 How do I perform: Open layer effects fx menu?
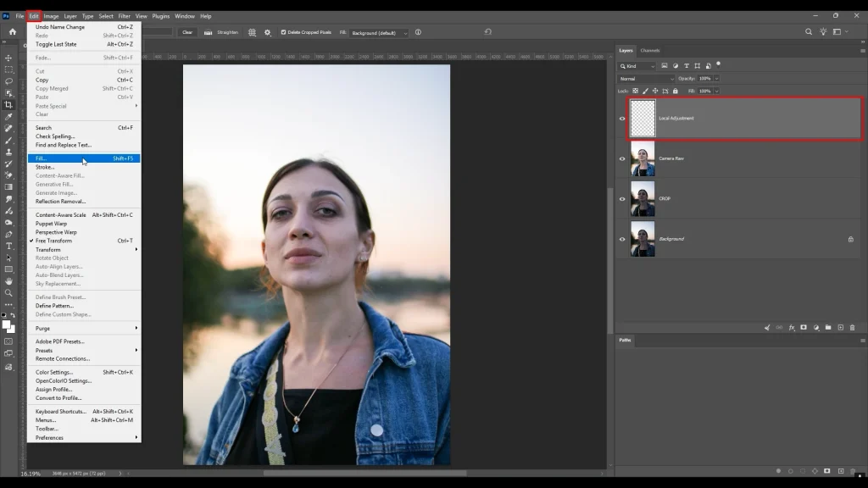tap(792, 328)
